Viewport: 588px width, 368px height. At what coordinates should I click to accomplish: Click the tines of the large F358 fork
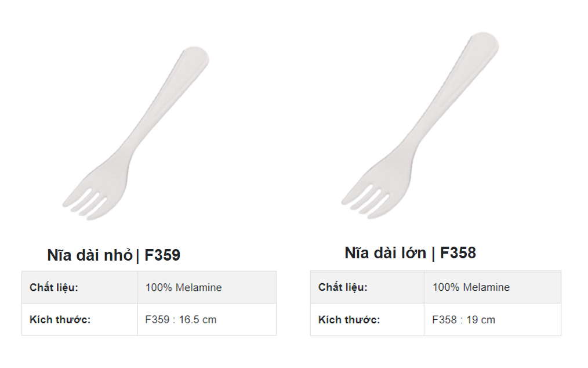[365, 196]
